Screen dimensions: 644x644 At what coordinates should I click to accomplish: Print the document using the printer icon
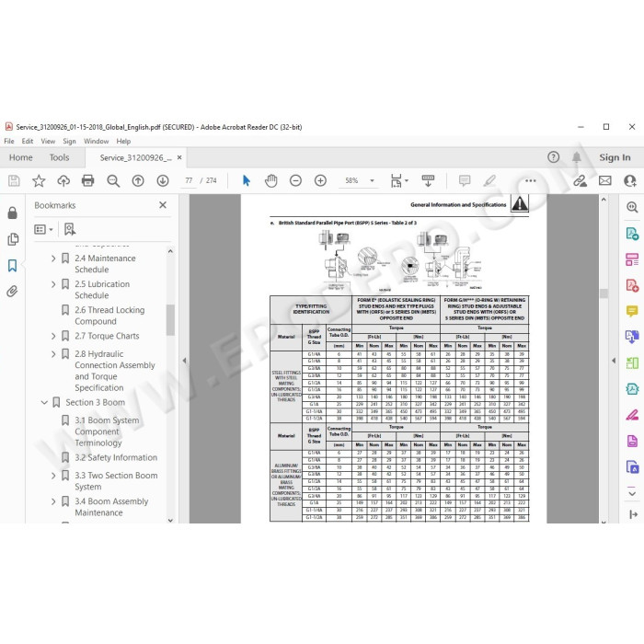point(88,180)
